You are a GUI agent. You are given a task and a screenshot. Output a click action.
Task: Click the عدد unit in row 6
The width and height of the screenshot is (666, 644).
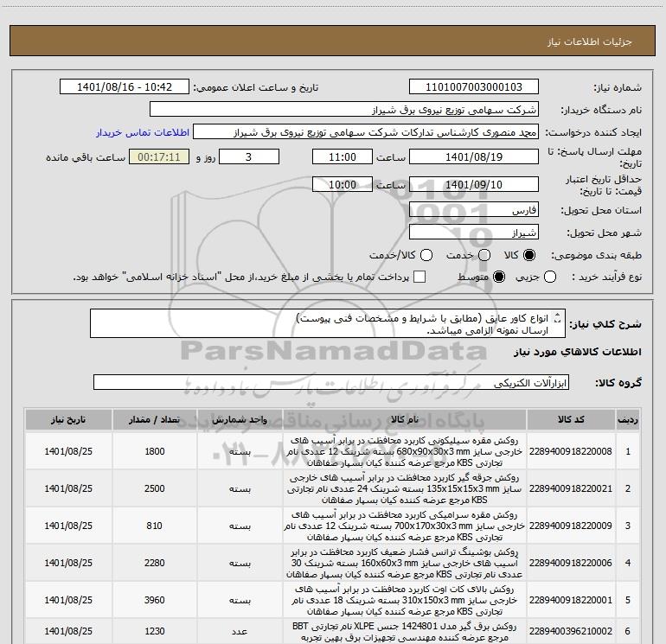pyautogui.click(x=240, y=632)
